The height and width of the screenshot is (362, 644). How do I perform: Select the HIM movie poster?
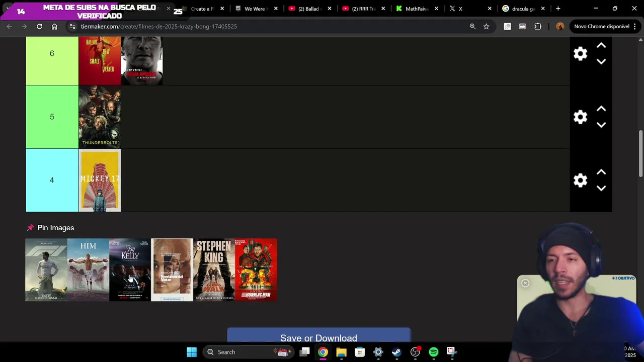tap(88, 269)
